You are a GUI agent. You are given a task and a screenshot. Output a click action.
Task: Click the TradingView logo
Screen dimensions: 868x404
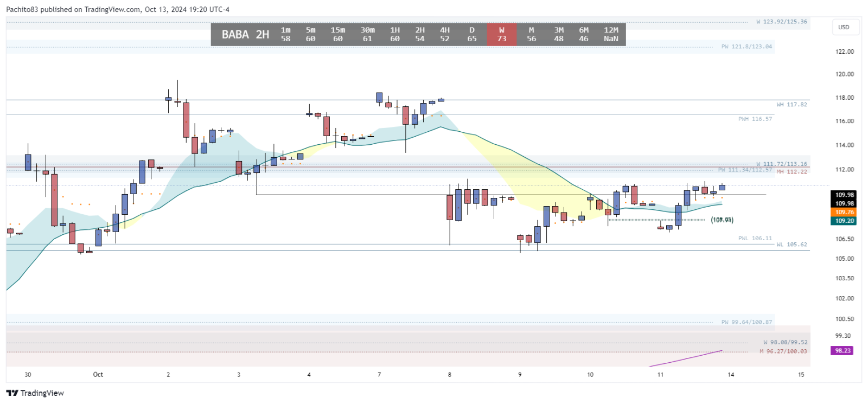click(35, 393)
